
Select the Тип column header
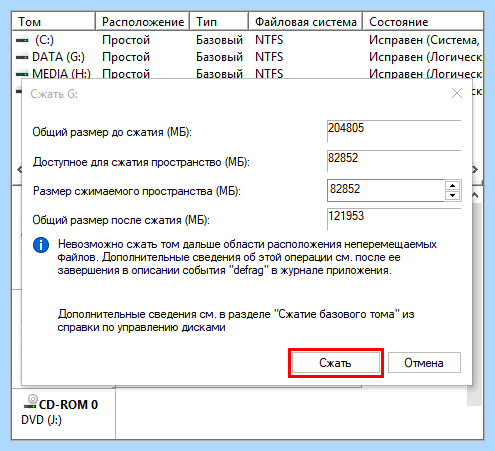click(x=219, y=22)
